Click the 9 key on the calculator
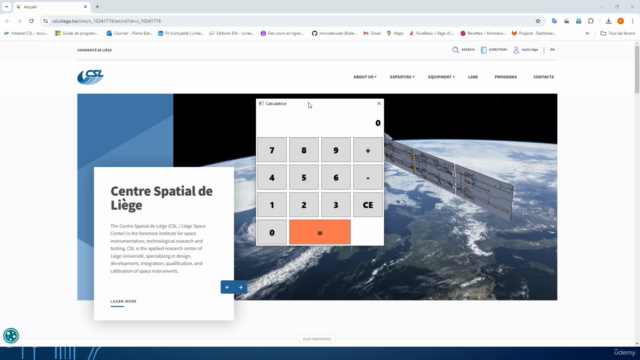Screen dimensions: 640x360 tap(336, 150)
